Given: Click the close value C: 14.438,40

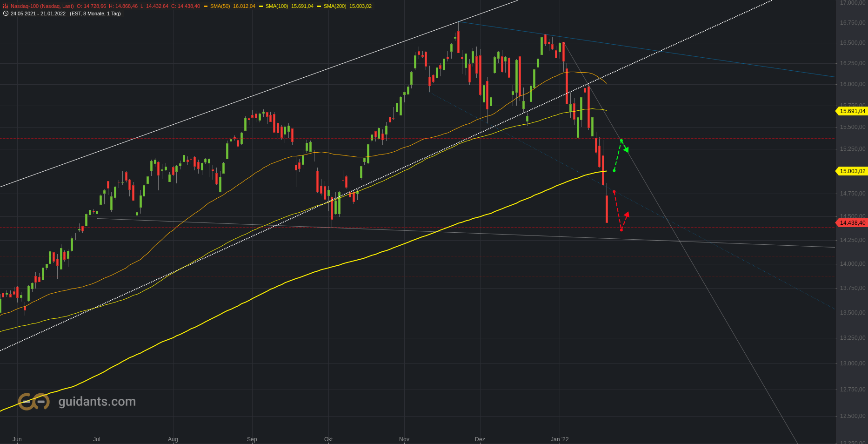Looking at the screenshot, I should pyautogui.click(x=186, y=6).
